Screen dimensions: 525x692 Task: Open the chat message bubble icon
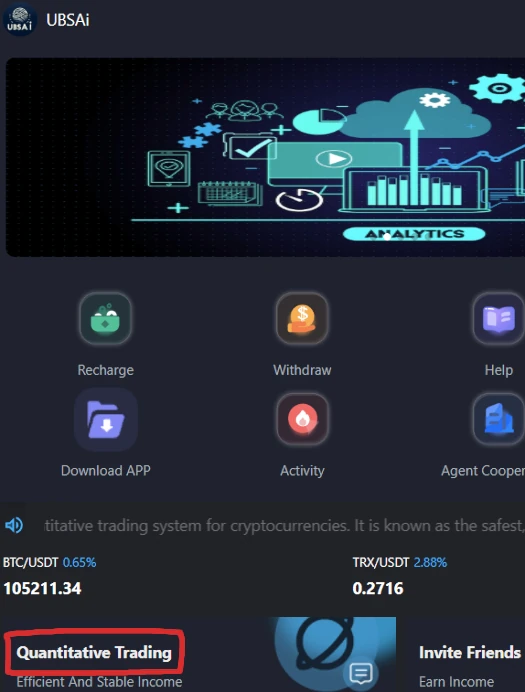[361, 673]
